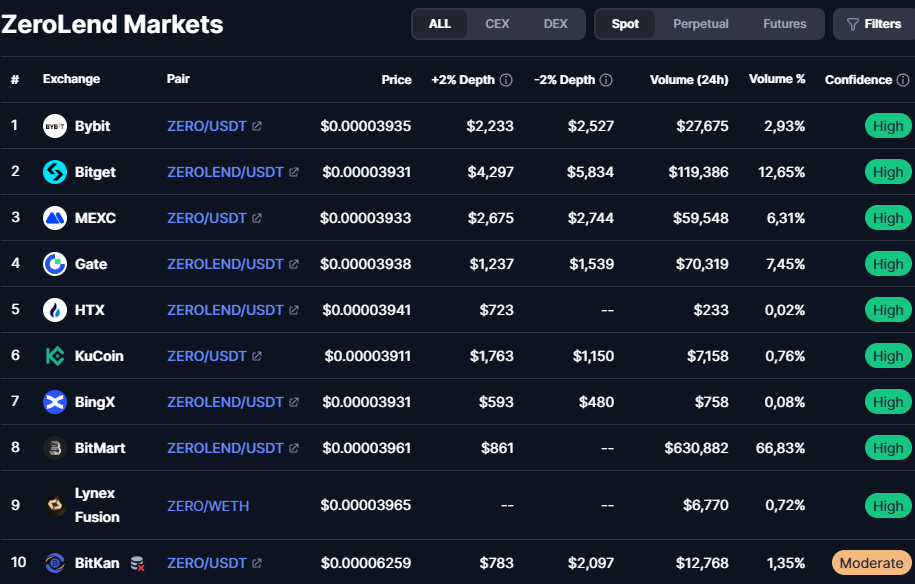Click the Lynex Fusion exchange logo
This screenshot has height=584, width=915.
point(55,505)
